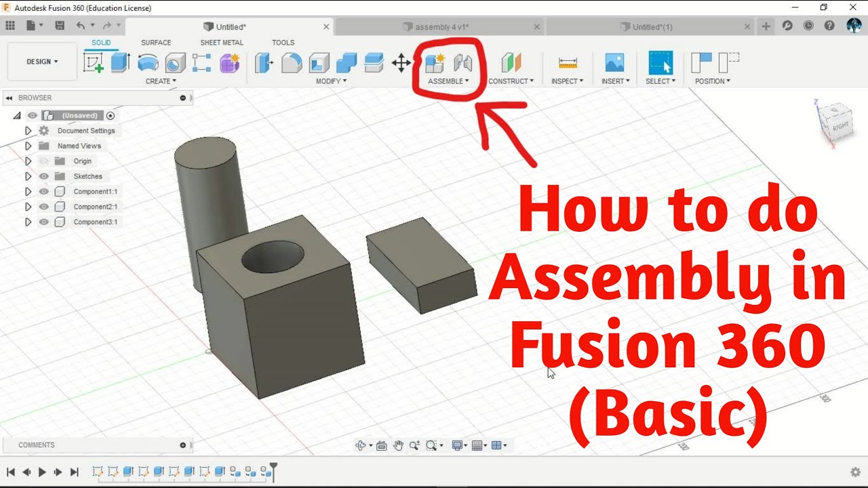Expand the Component1:1 node
The width and height of the screenshot is (868, 488).
28,192
